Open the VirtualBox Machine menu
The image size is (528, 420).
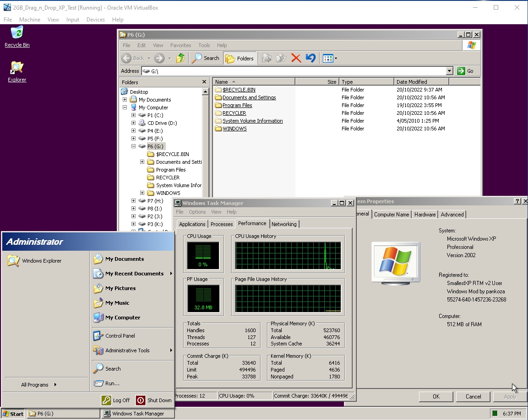30,20
